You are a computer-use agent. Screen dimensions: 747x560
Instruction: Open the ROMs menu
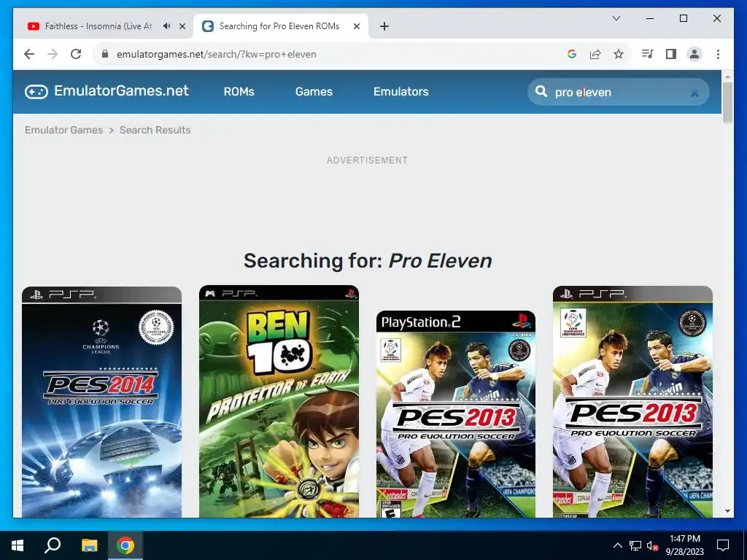tap(239, 91)
